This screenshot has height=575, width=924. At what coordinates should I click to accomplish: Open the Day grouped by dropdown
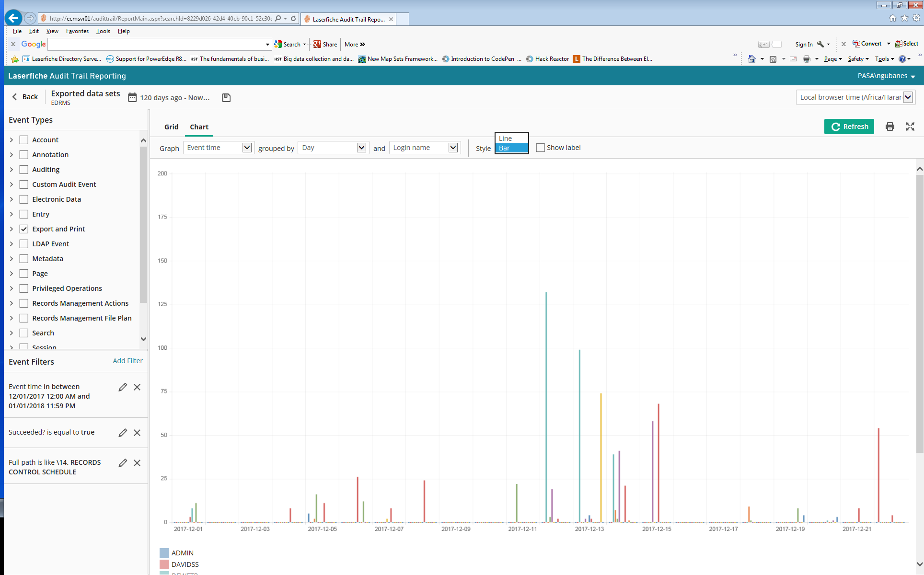(333, 148)
